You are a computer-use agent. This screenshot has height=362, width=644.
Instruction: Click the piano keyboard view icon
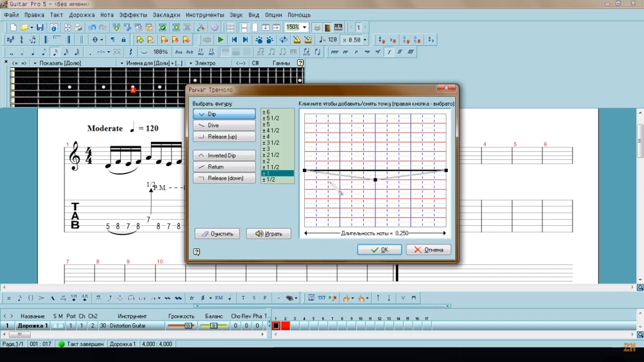338,27
